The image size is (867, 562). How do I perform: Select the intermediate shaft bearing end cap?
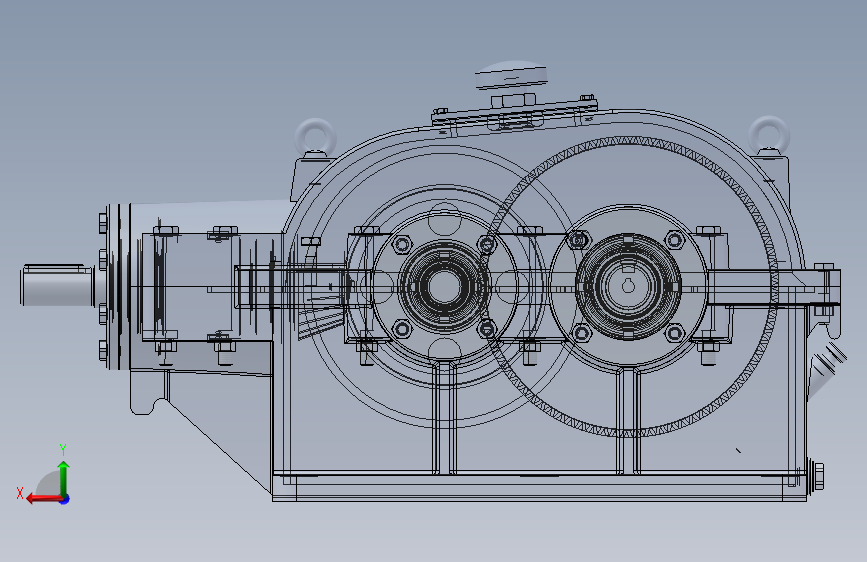tap(443, 285)
